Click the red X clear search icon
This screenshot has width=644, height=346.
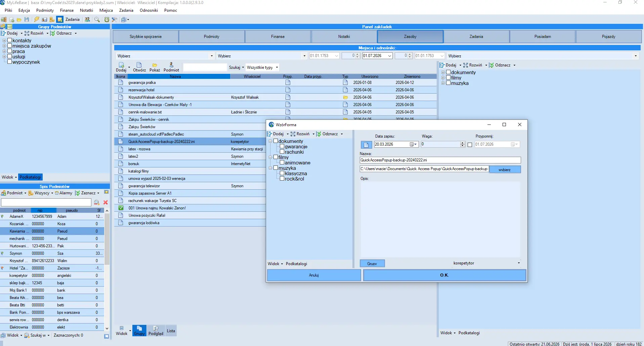click(x=105, y=202)
